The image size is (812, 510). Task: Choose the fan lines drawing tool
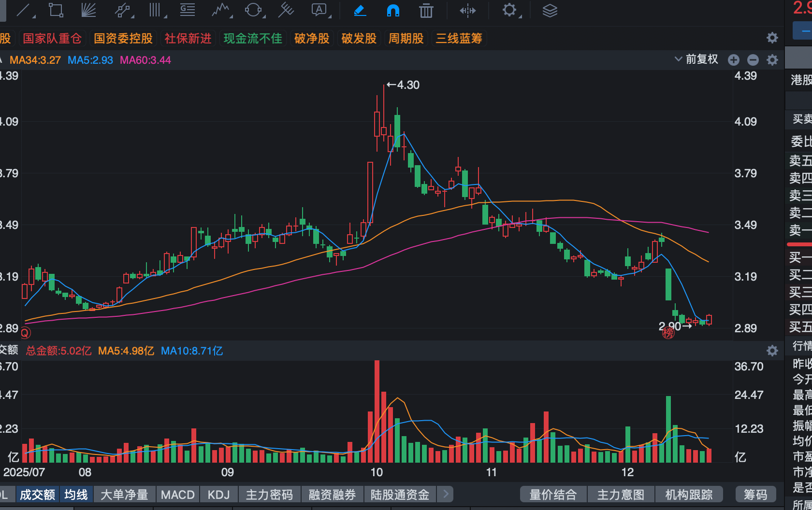pos(88,10)
